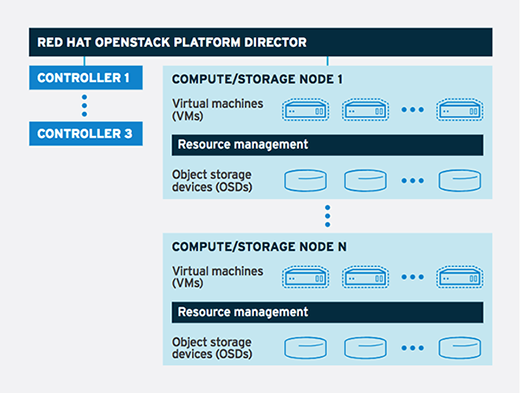Click the VM ellipsis dots in Node N
The height and width of the screenshot is (393, 520).
coord(413,277)
